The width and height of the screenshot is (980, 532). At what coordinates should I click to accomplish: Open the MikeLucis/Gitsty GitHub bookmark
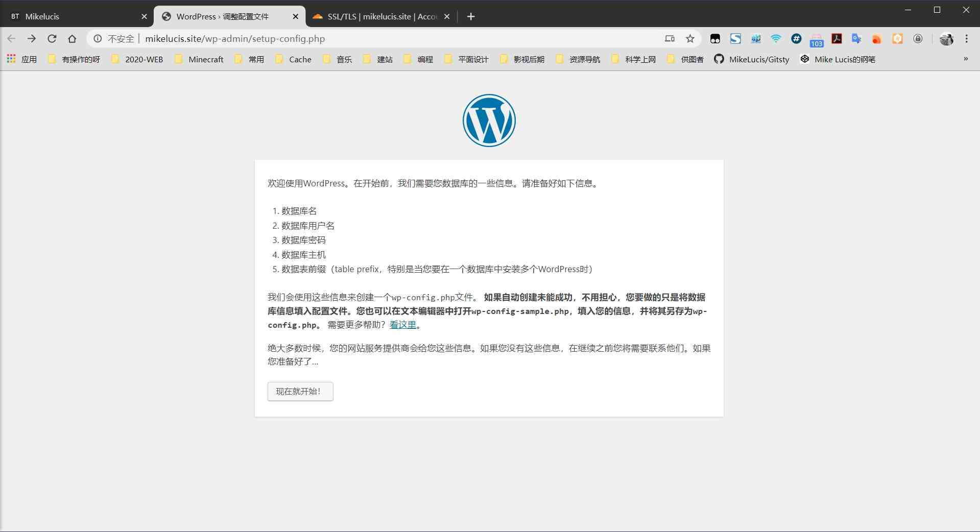pos(752,59)
